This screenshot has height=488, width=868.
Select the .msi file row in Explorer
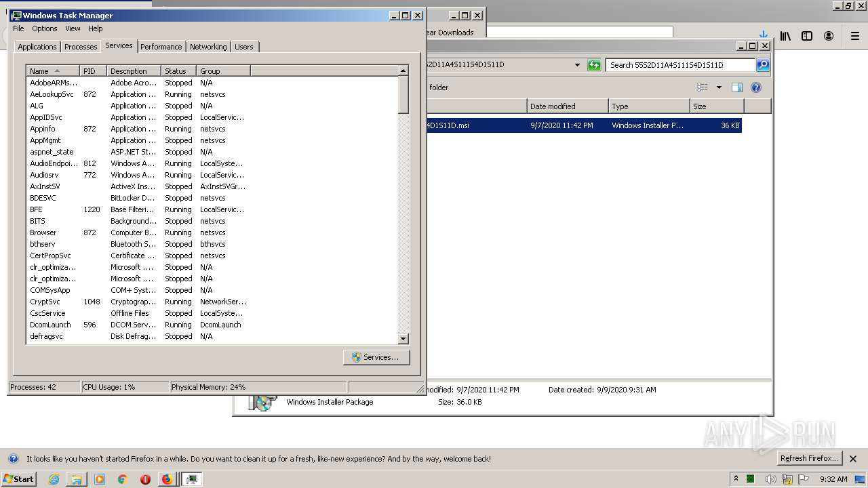tap(584, 125)
